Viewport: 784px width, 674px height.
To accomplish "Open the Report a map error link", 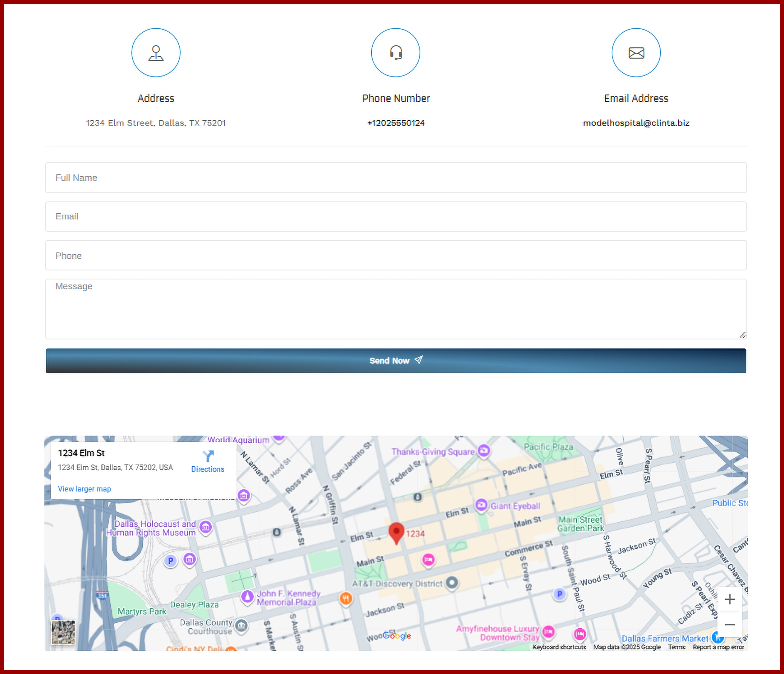I will point(718,647).
